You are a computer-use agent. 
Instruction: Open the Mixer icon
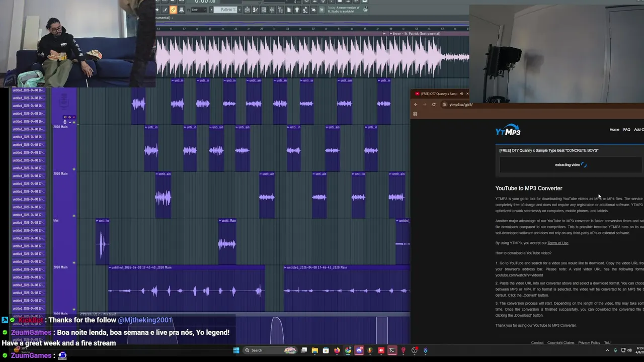pos(272,10)
